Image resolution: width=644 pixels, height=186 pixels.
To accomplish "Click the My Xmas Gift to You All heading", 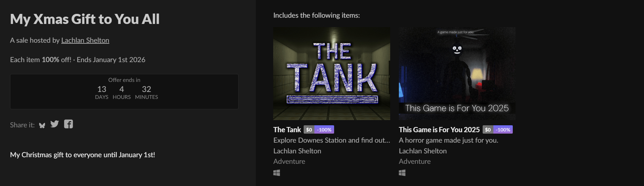I will (x=85, y=19).
